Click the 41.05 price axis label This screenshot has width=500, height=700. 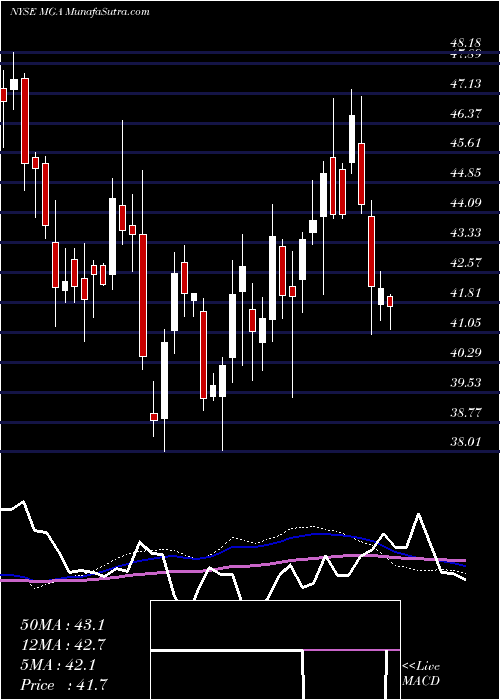466,323
